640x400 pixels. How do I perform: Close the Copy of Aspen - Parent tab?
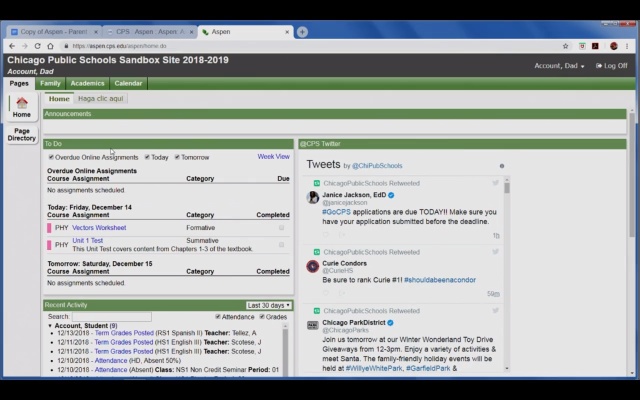(96, 32)
